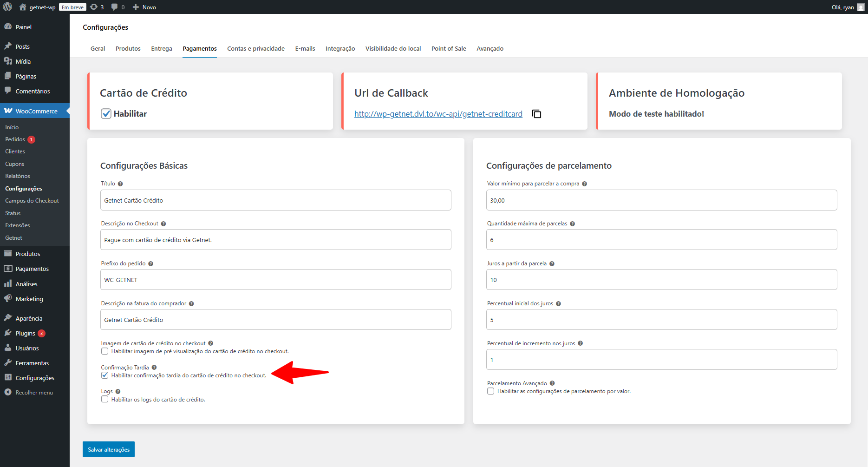Click the Painel dashboard icon in sidebar
The width and height of the screenshot is (868, 467).
[x=8, y=26]
